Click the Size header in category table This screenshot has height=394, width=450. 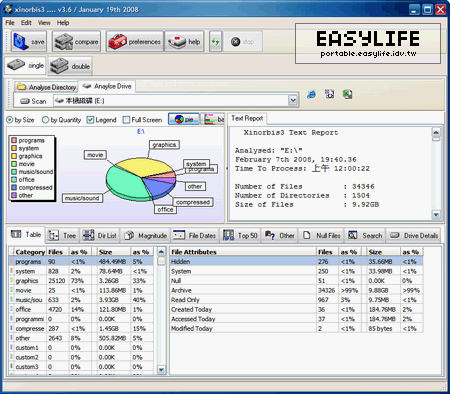click(x=113, y=252)
